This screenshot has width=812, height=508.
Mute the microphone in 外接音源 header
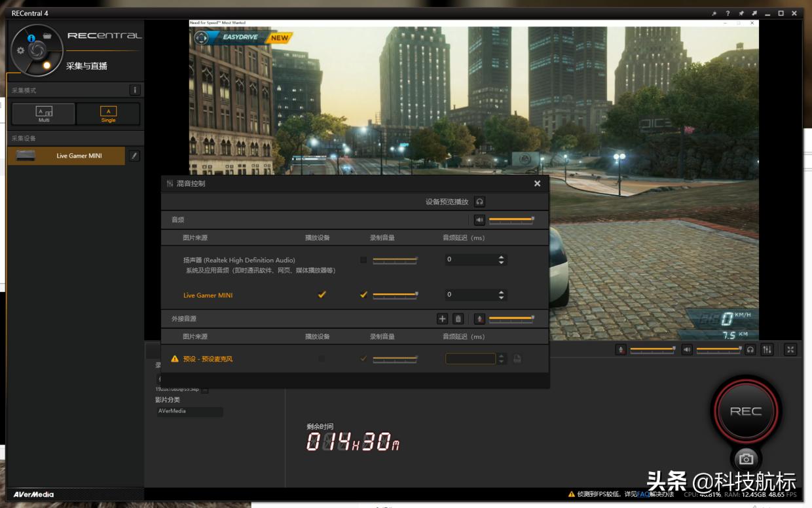pos(479,319)
